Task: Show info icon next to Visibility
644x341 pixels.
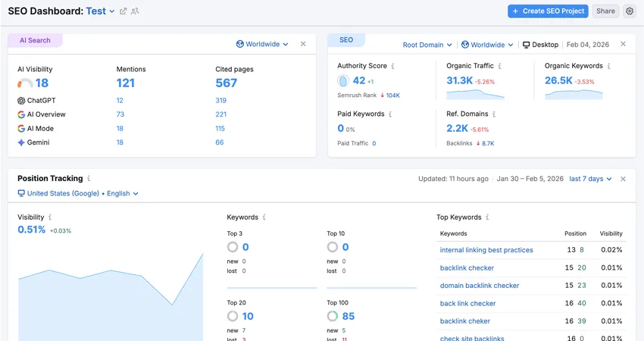Action: 50,217
